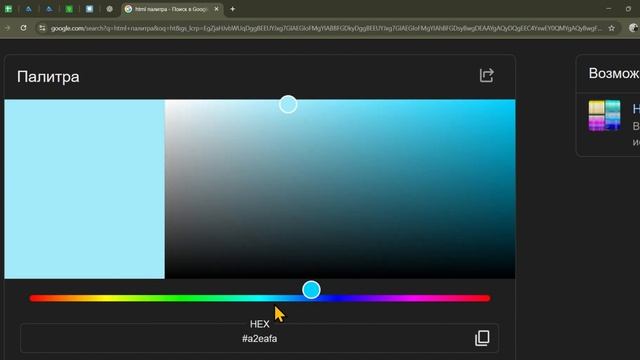Click the light blue color preview swatch
Screen dimensions: 640x360
[84, 189]
